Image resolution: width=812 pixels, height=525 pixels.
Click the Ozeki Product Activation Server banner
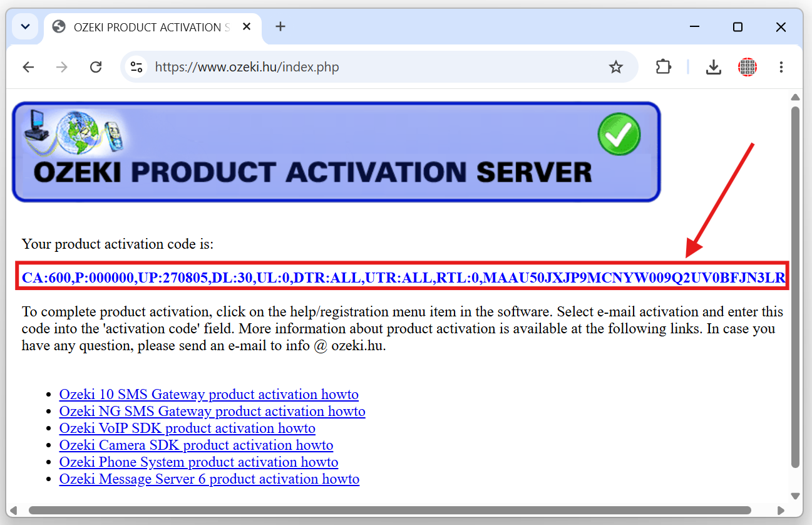336,152
